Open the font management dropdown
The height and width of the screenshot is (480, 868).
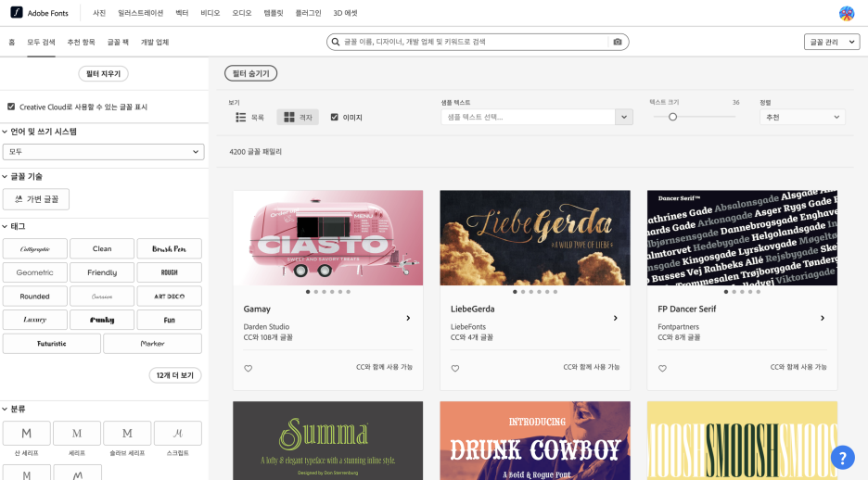(832, 42)
